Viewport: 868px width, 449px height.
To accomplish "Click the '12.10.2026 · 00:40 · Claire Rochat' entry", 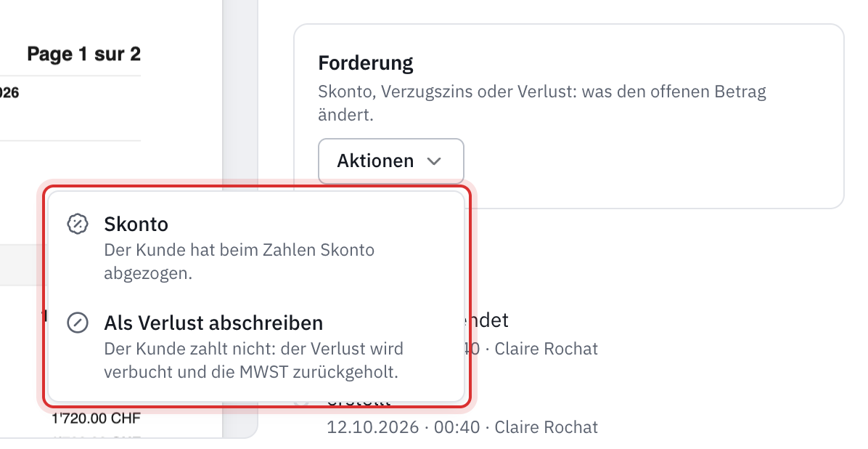I will 462,427.
